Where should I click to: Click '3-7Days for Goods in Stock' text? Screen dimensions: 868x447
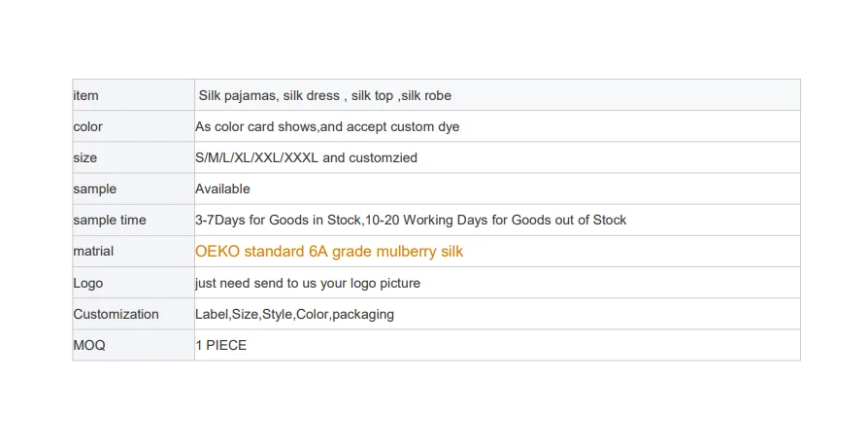pos(279,220)
